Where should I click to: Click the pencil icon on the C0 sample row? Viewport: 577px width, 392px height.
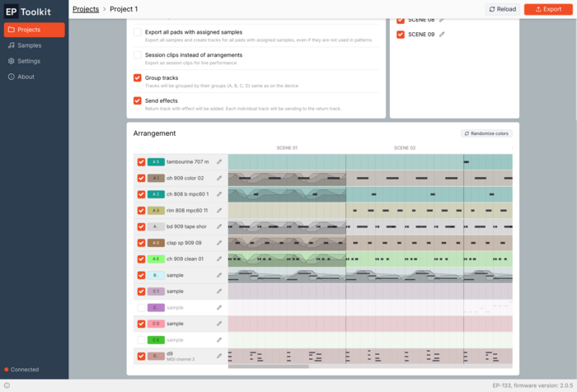pos(219,324)
